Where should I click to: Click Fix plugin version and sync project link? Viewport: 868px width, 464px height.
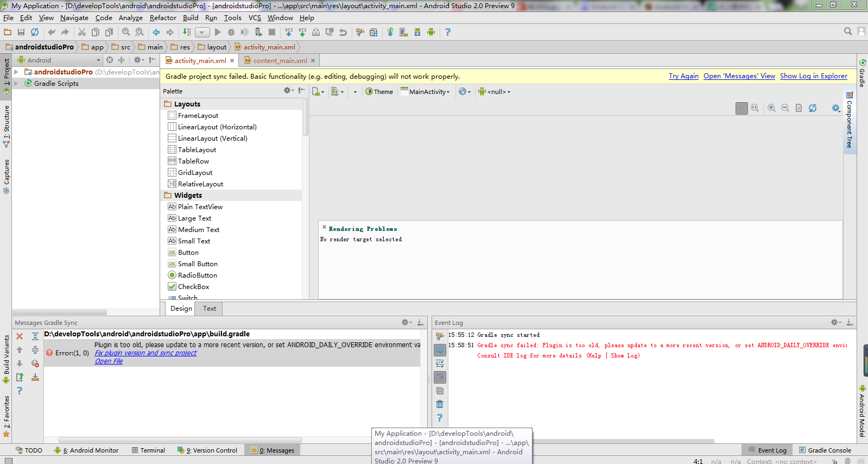(x=145, y=353)
